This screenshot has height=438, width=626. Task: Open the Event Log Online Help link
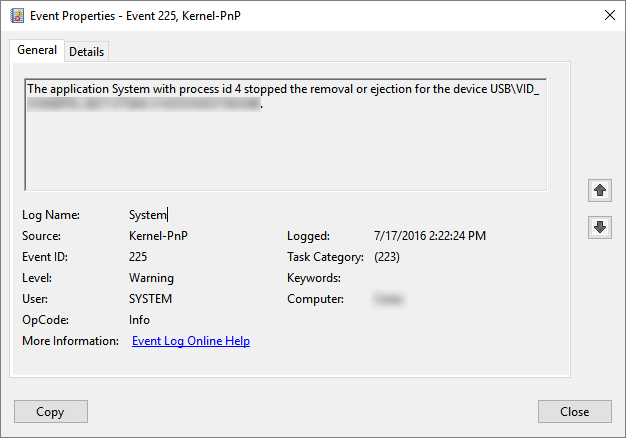coord(191,341)
